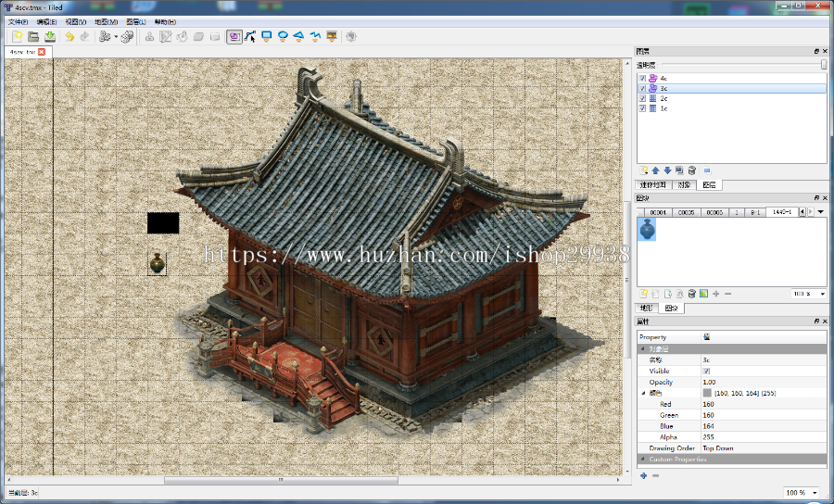834x504 pixels.
Task: Click the remove tileset trash icon
Action: point(692,294)
